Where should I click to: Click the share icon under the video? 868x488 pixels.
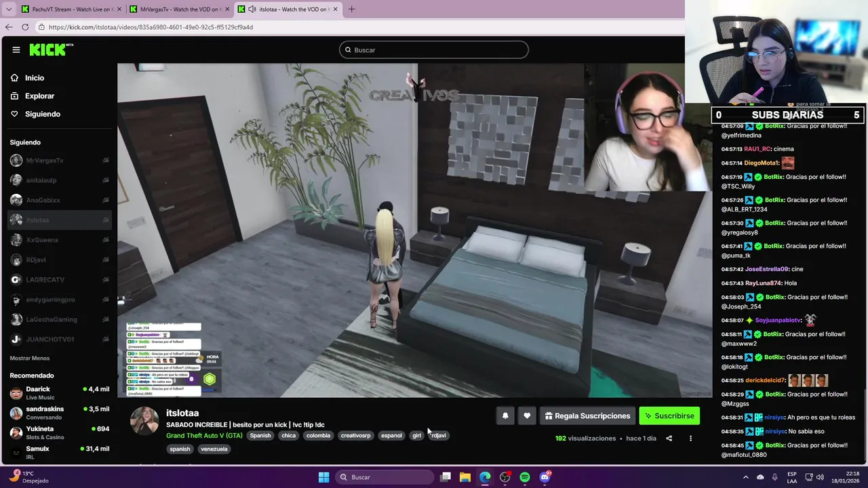(x=669, y=439)
